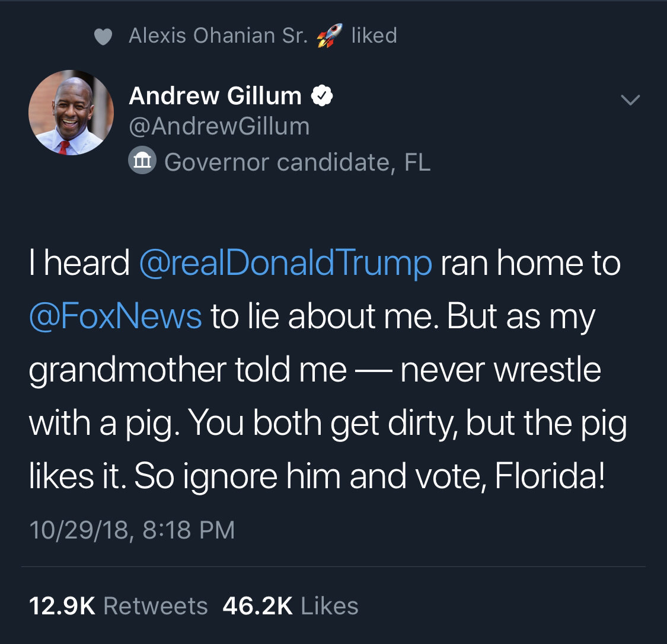Click the Likes label text

click(330, 606)
